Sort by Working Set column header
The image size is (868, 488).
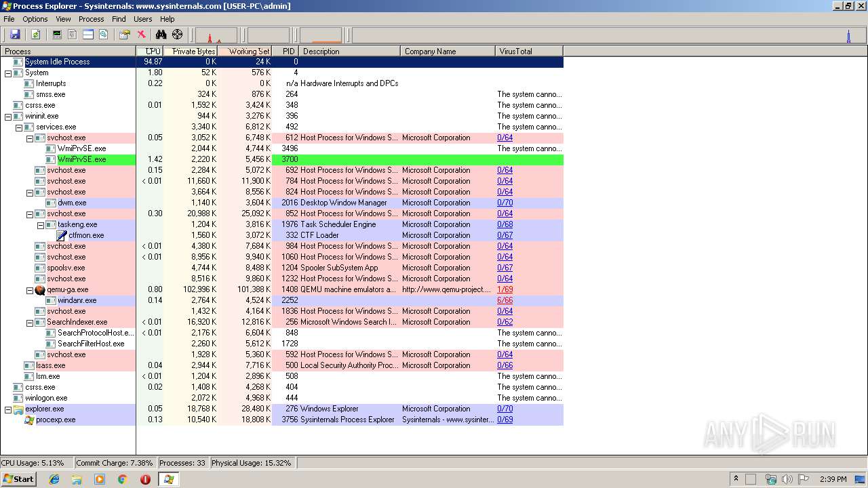pyautogui.click(x=245, y=51)
